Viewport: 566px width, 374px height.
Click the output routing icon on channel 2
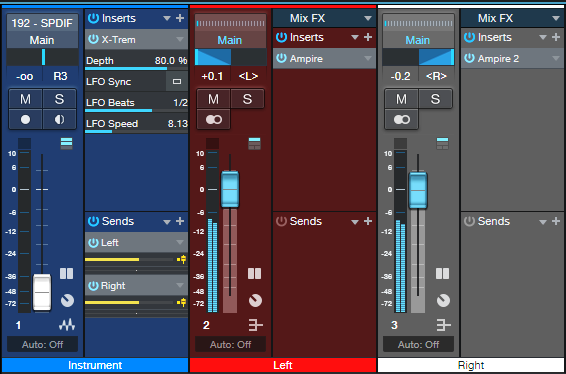pos(255,325)
